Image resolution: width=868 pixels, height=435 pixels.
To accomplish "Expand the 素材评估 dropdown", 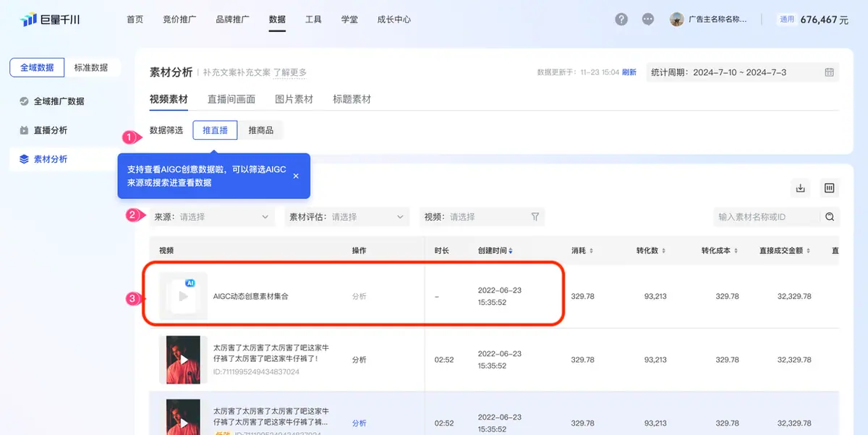I will (x=347, y=216).
